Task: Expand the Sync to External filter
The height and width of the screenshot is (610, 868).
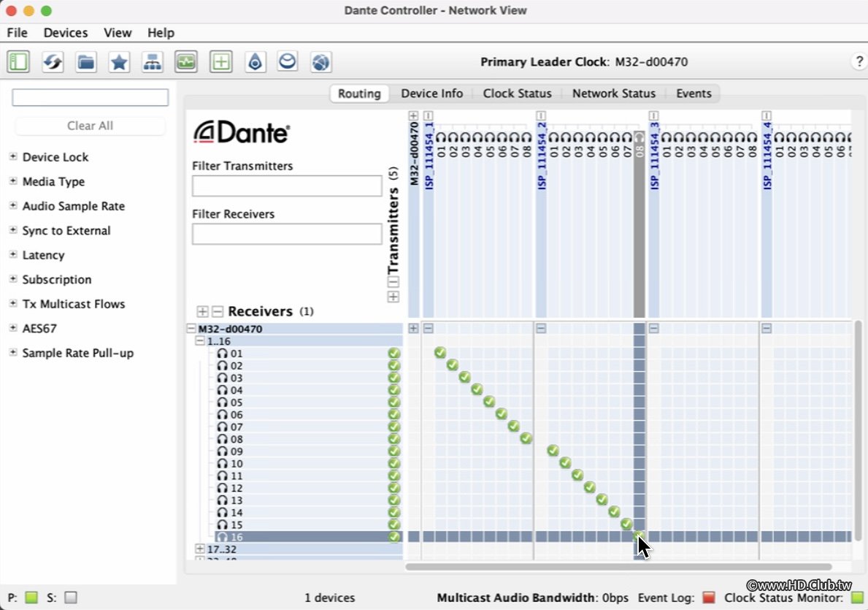Action: (12, 230)
